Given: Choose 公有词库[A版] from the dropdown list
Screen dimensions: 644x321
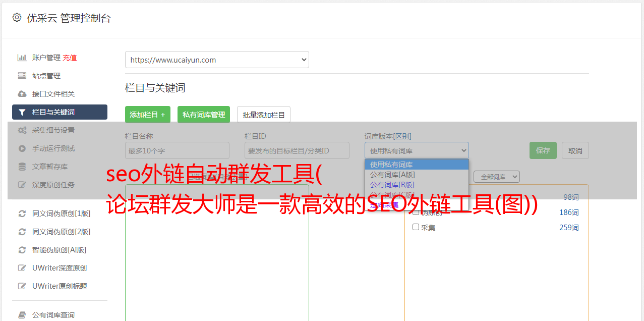Looking at the screenshot, I should 417,175.
